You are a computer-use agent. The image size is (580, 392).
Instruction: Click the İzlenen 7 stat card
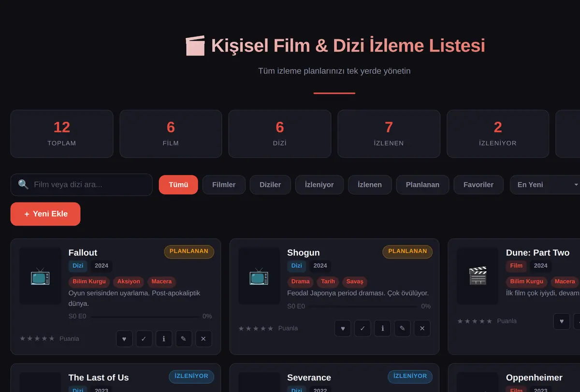(x=389, y=134)
